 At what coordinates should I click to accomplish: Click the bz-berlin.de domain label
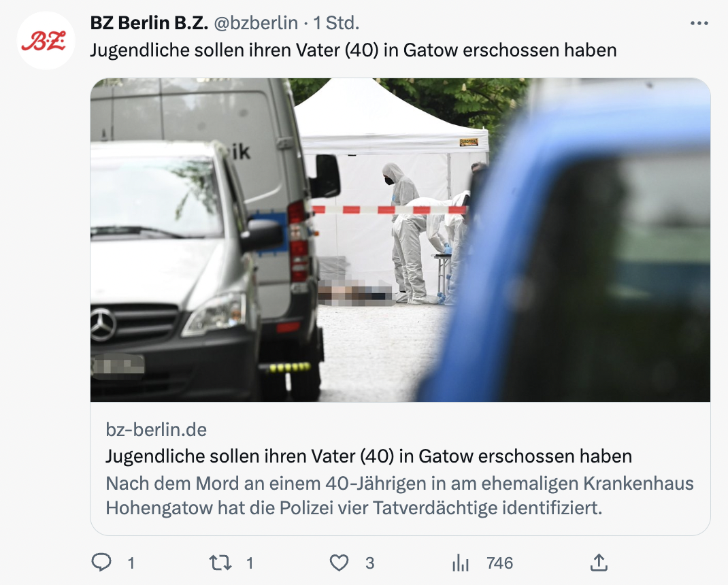(156, 429)
